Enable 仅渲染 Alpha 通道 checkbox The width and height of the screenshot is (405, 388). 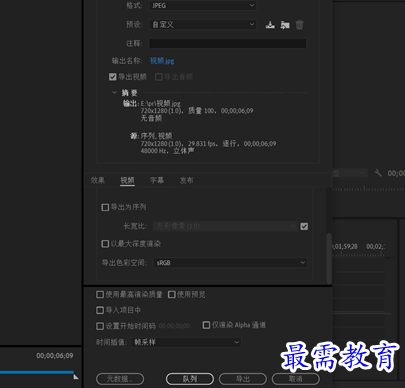pos(206,325)
